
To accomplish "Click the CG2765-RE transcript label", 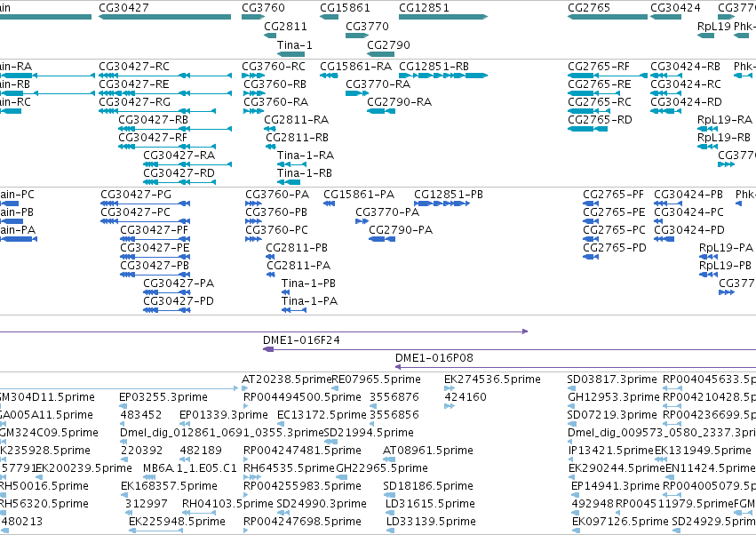I will click(x=600, y=84).
